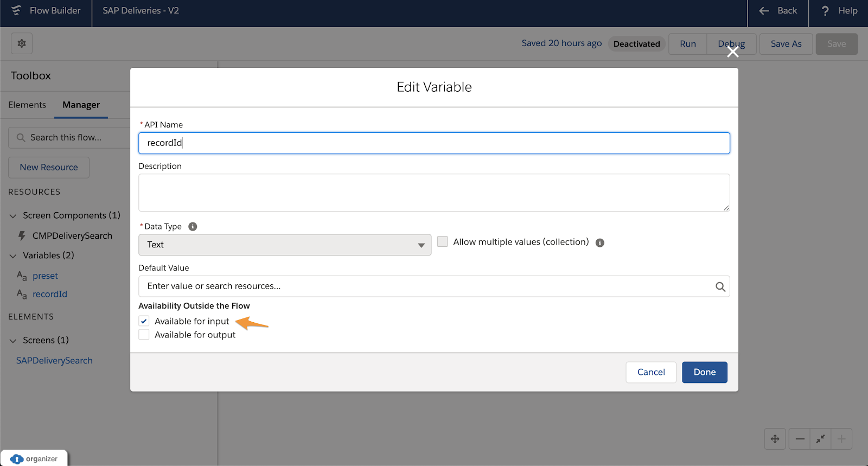868x466 pixels.
Task: Click the Save As button
Action: [x=786, y=44]
